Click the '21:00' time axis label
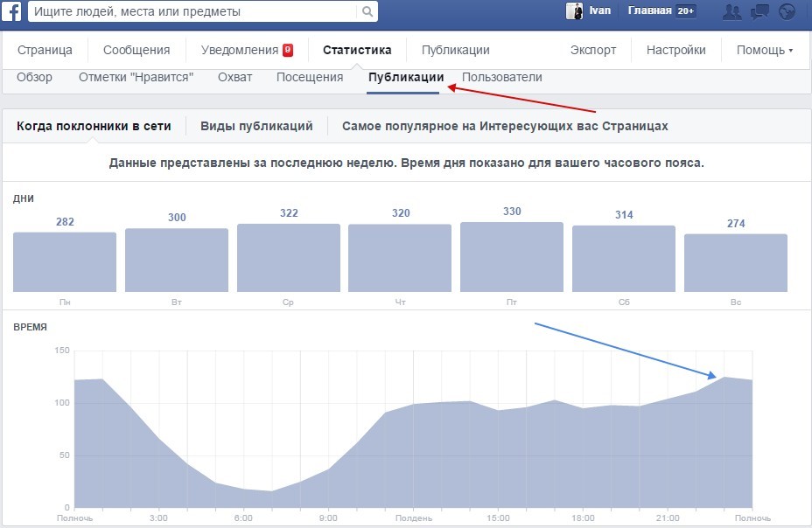812x528 pixels. click(668, 518)
